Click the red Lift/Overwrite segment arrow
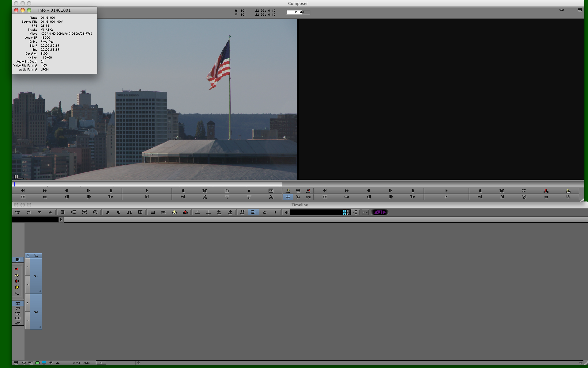Viewport: 588px width, 368px height. pos(17,269)
